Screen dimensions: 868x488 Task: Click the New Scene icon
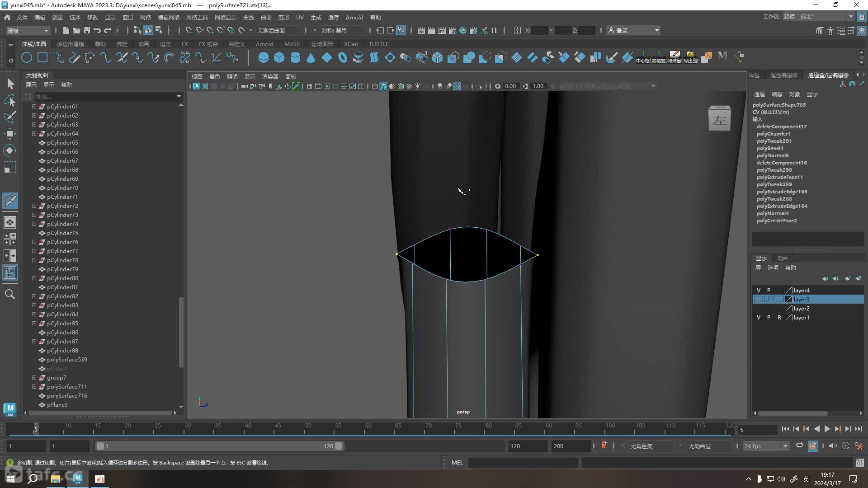[x=66, y=30]
